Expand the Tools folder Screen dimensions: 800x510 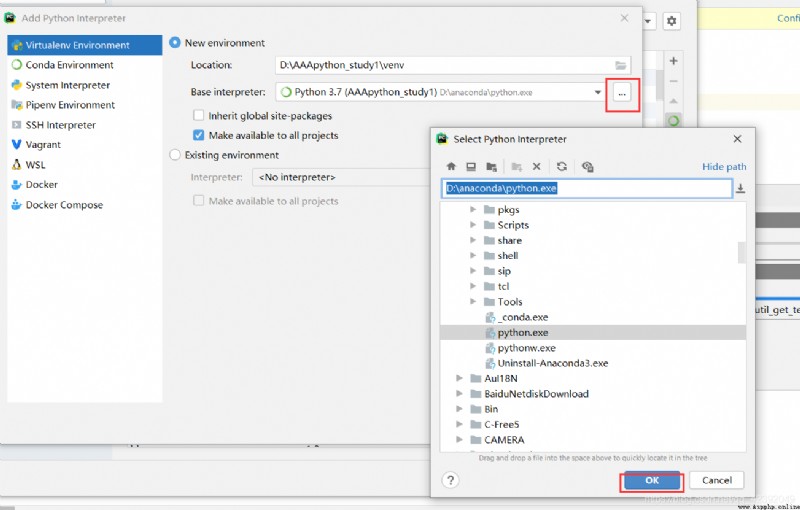(473, 302)
